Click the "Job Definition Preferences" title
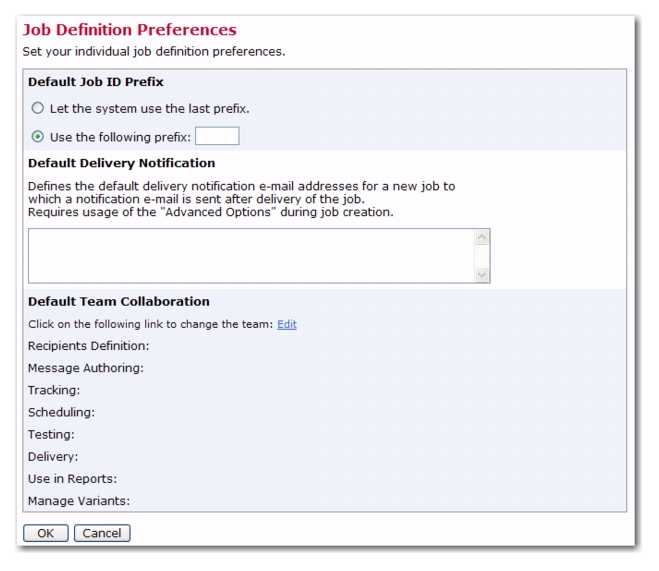659x571 pixels. pyautogui.click(x=129, y=30)
